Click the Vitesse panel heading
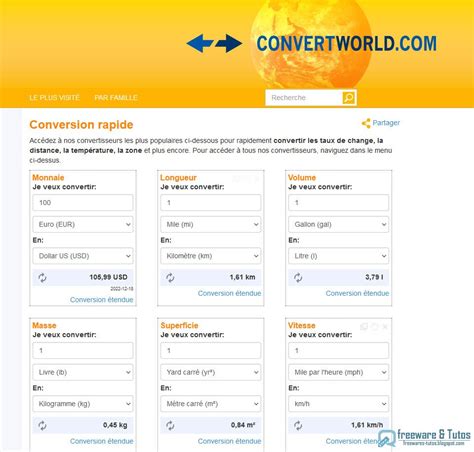 point(302,325)
